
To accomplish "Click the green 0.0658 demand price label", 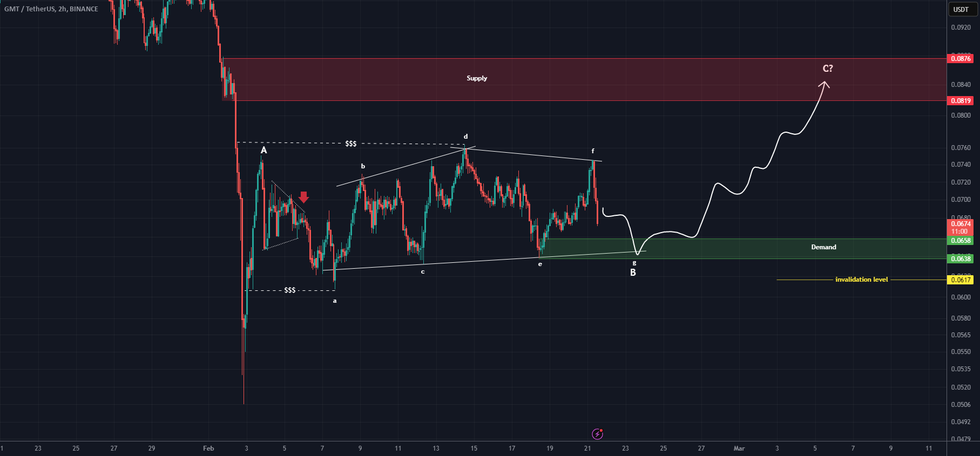I will [961, 241].
